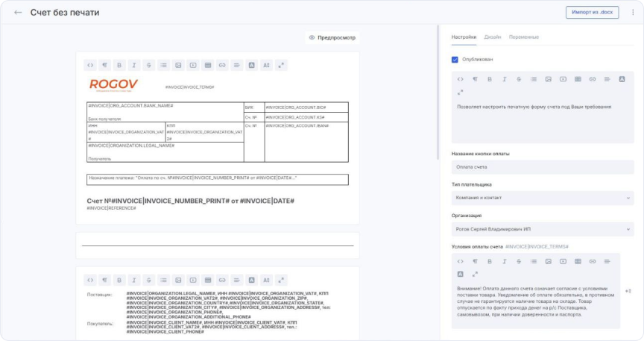Switch to the Дизайн tab

(x=493, y=37)
